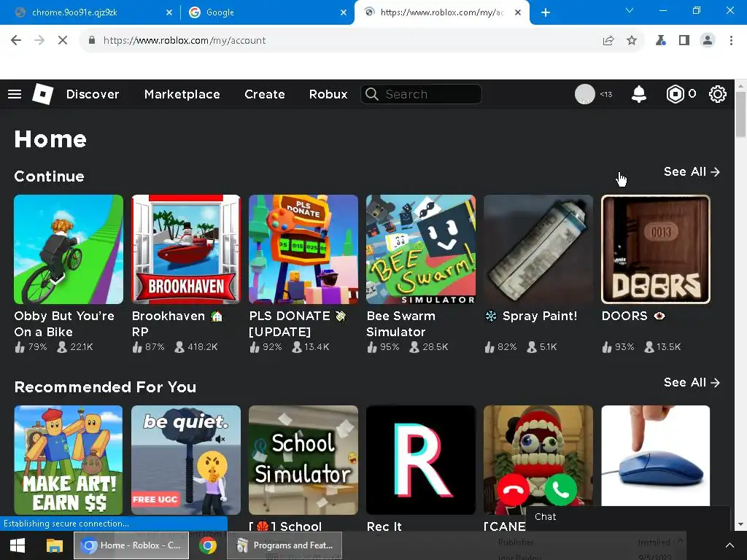Open the Marketplace menu item
This screenshot has width=747, height=560.
coord(182,94)
